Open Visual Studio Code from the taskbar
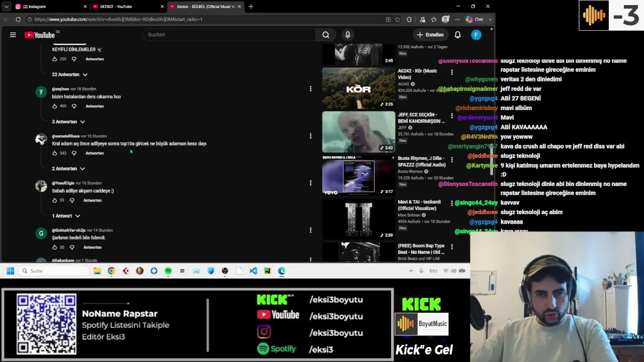This screenshot has width=644, height=362. pos(253,271)
